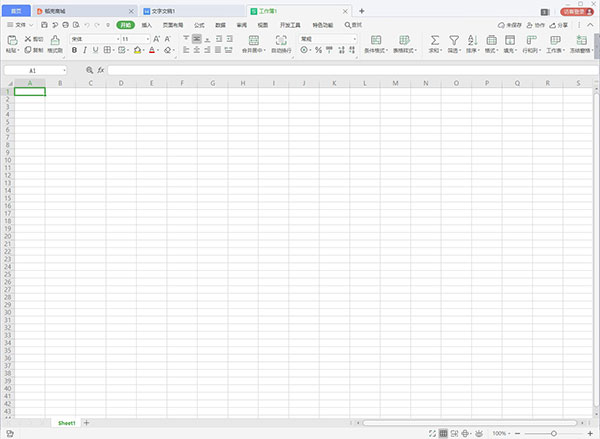Click the percent style icon
The image size is (600, 439).
pos(318,50)
